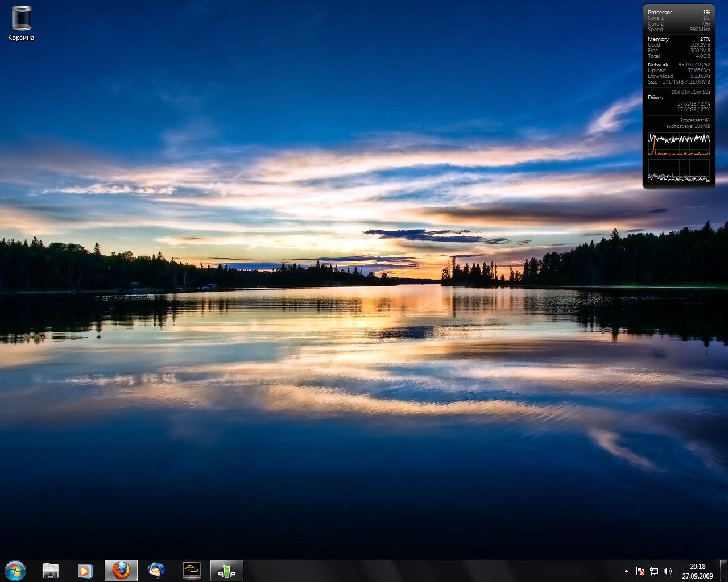Click the clock showing 20:18
Viewport: 728px width, 582px height.
pos(697,571)
